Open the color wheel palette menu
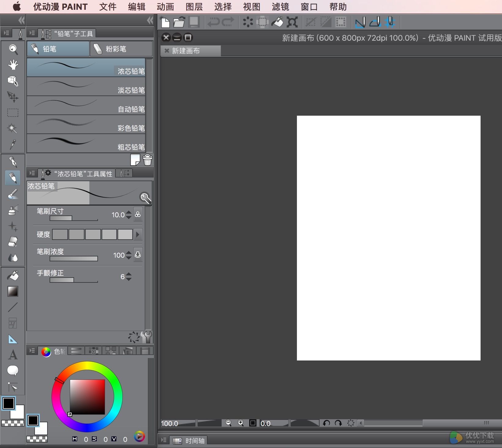502x448 pixels. [32, 351]
